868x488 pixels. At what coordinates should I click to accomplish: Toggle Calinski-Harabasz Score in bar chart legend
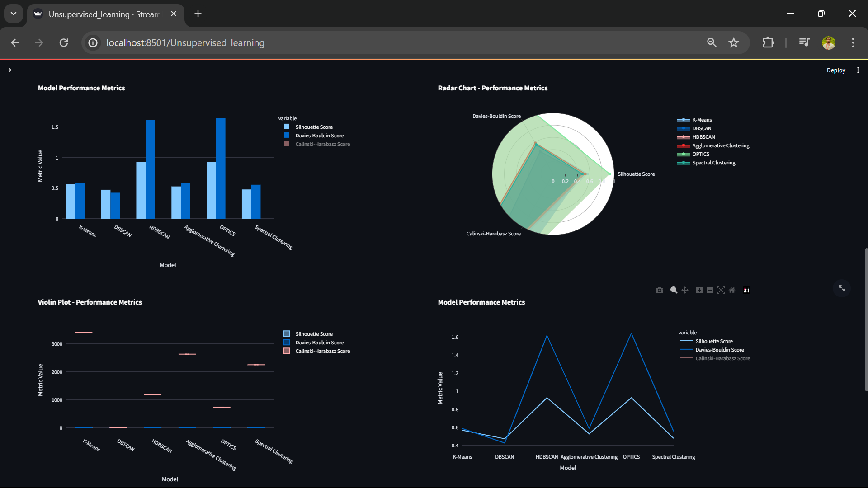coord(317,144)
